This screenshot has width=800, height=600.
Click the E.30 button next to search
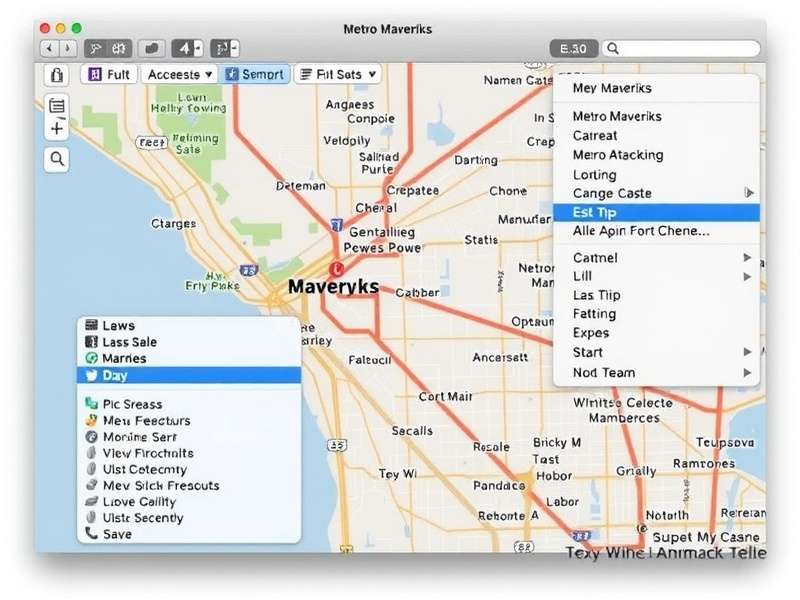[574, 48]
